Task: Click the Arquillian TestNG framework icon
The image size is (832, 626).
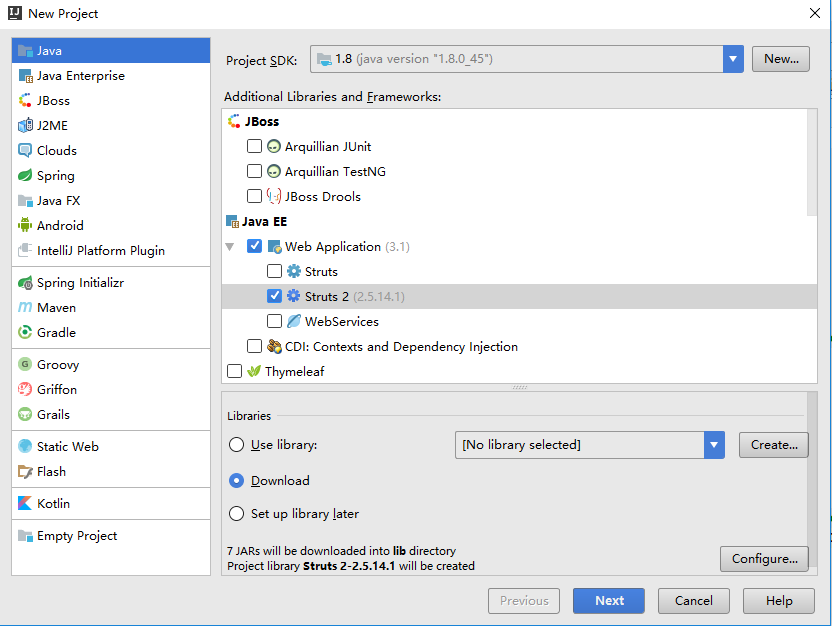Action: 274,171
